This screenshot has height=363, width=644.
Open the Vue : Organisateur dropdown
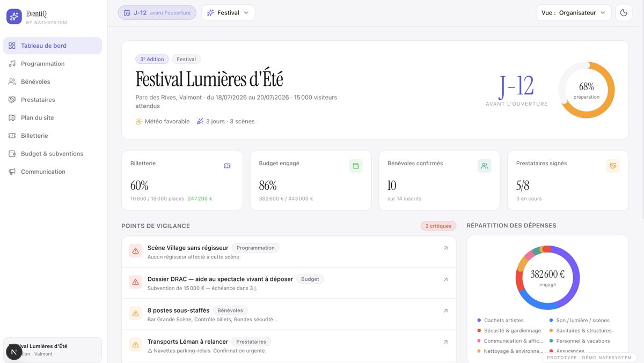(574, 13)
